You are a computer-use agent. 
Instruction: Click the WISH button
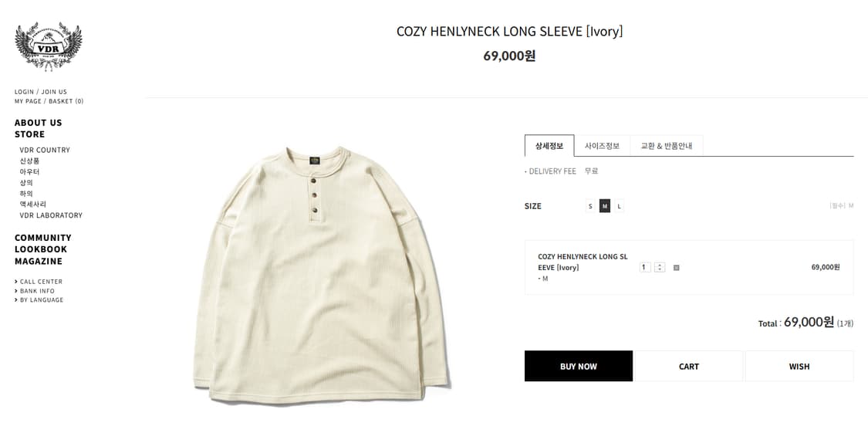799,367
